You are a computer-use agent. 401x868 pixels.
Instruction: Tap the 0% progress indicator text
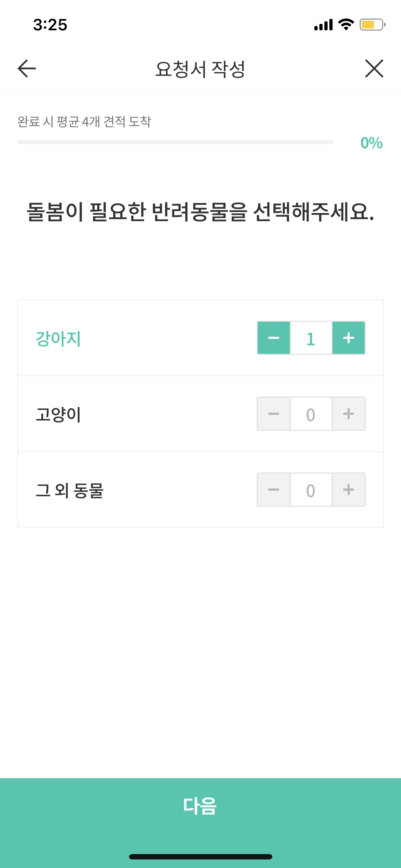[371, 142]
